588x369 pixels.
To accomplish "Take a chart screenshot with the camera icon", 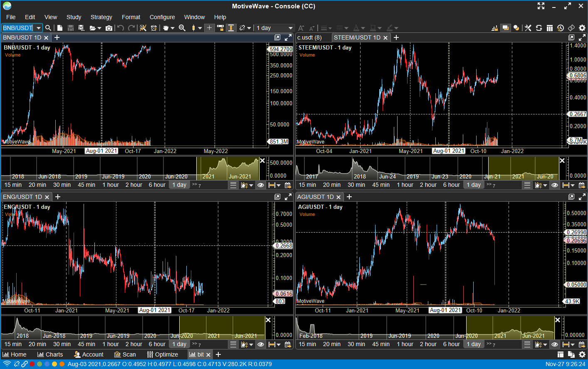I will pos(109,28).
